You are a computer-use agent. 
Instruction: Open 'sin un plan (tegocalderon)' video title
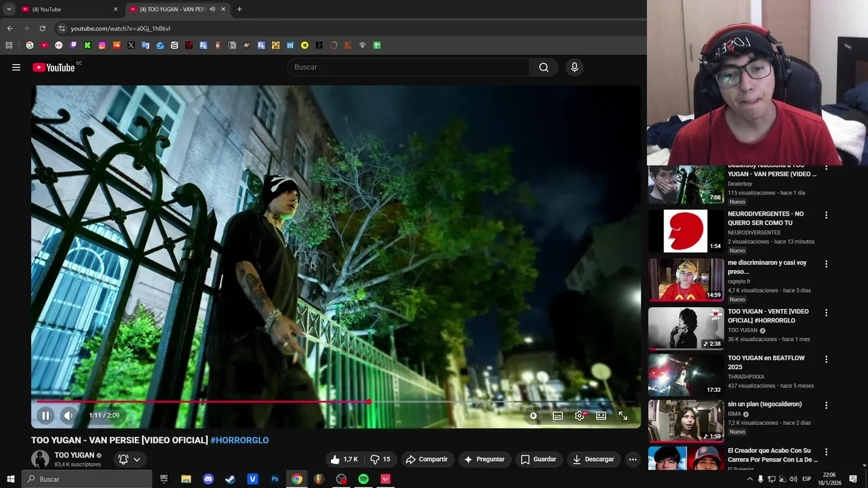click(x=764, y=404)
